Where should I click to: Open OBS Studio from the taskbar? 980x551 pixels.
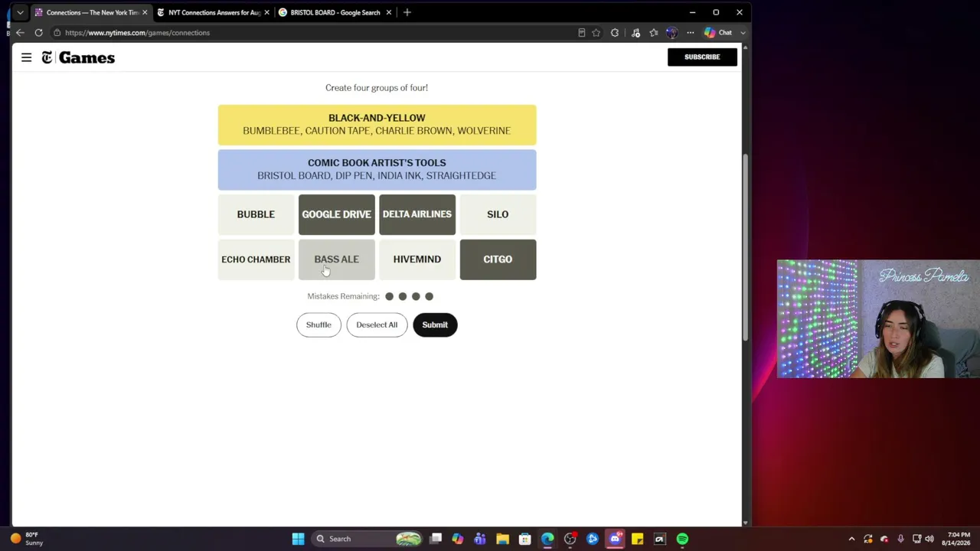tap(570, 539)
